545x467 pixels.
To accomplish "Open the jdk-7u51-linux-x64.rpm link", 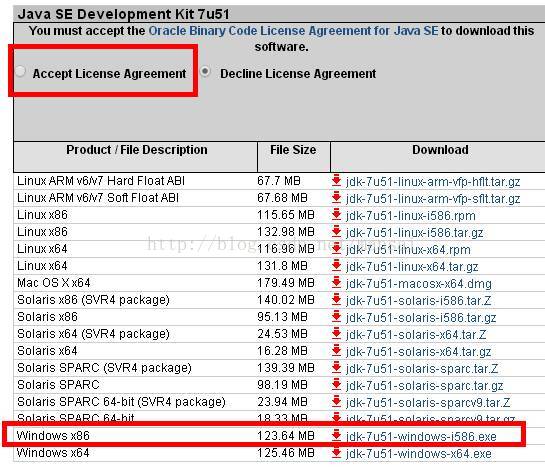I will pos(408,250).
